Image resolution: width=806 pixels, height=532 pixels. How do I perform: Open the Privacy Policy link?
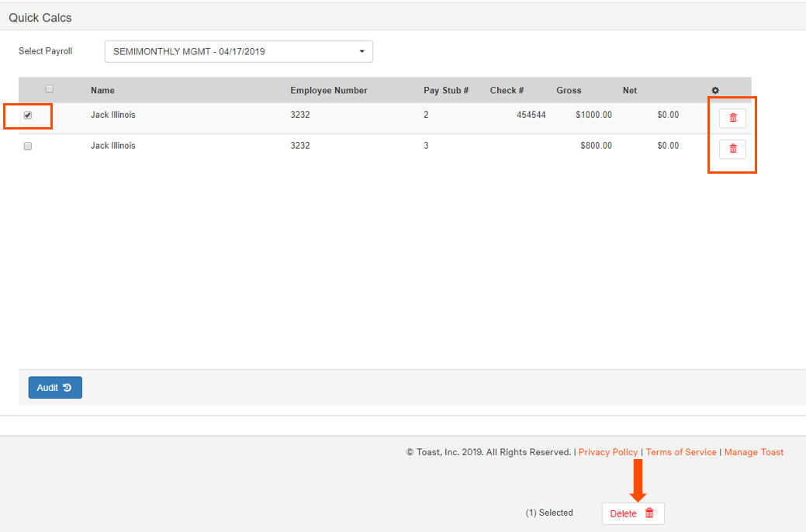click(x=608, y=452)
